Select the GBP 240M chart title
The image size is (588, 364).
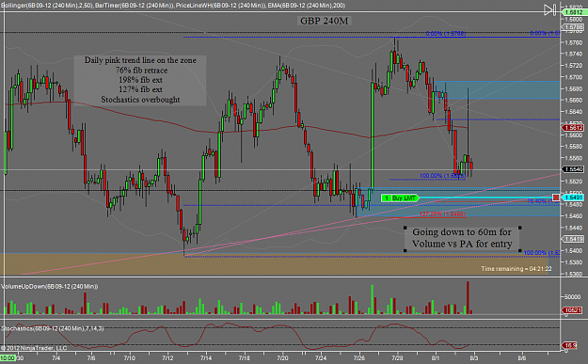click(324, 21)
